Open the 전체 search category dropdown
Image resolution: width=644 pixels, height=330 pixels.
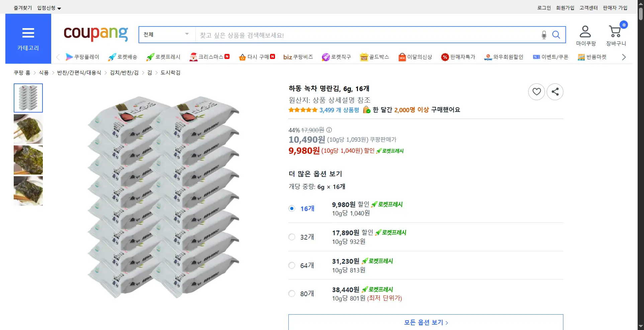[x=167, y=35]
